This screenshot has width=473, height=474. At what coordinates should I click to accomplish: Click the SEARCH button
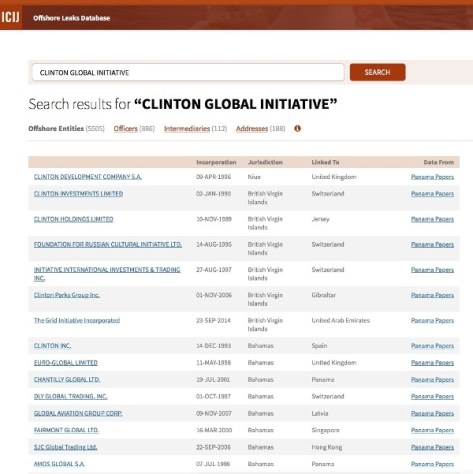377,72
